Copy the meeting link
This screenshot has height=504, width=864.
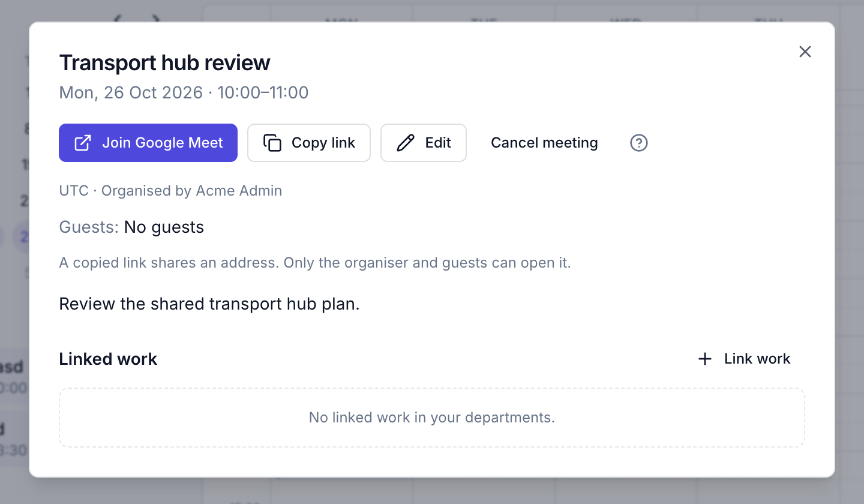point(309,143)
